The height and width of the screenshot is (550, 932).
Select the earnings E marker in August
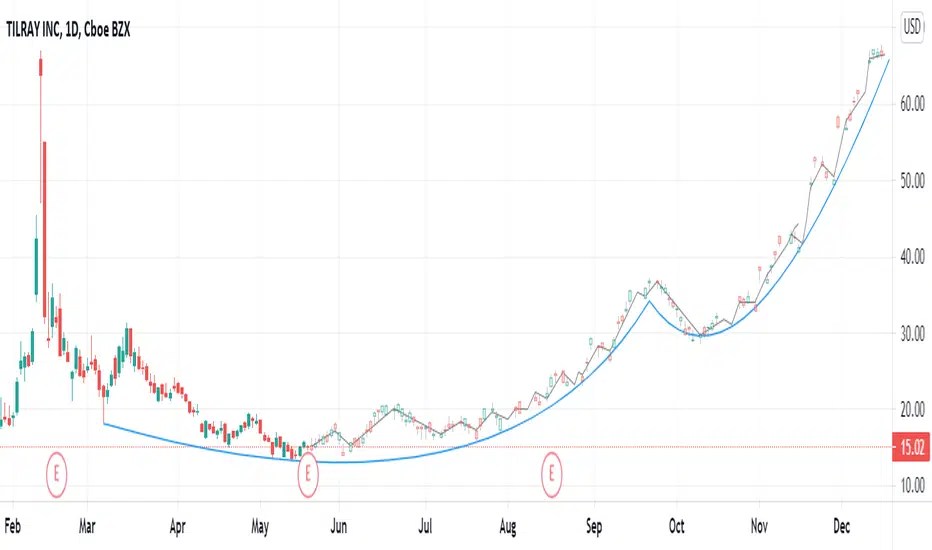tap(551, 474)
